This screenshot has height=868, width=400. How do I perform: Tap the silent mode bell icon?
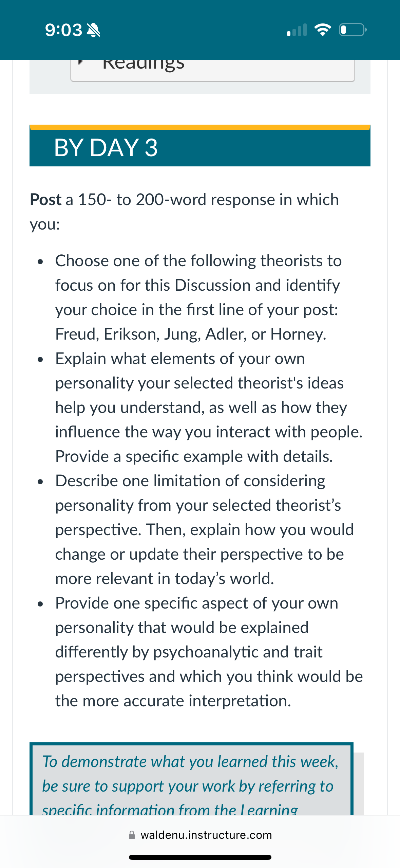point(93,30)
